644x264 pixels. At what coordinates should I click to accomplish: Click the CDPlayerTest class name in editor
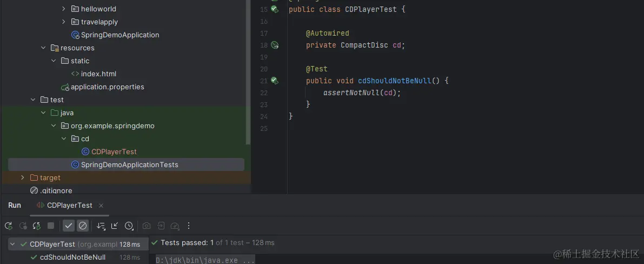pyautogui.click(x=371, y=9)
